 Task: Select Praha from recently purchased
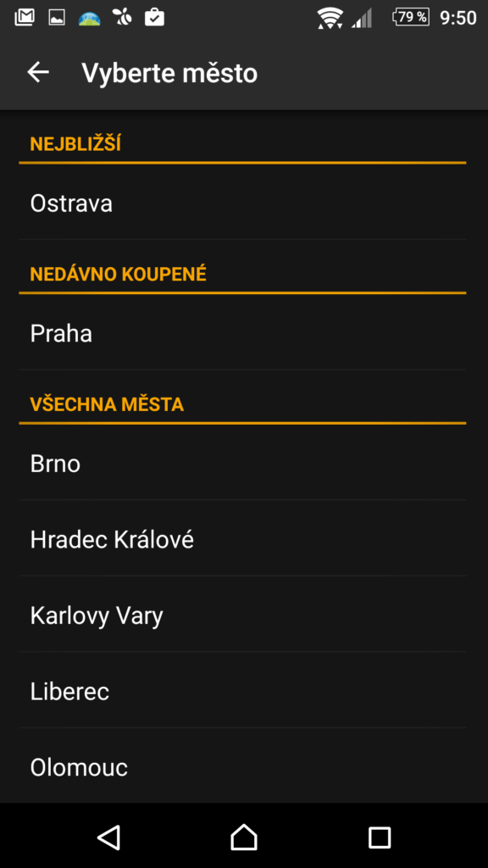(x=242, y=333)
